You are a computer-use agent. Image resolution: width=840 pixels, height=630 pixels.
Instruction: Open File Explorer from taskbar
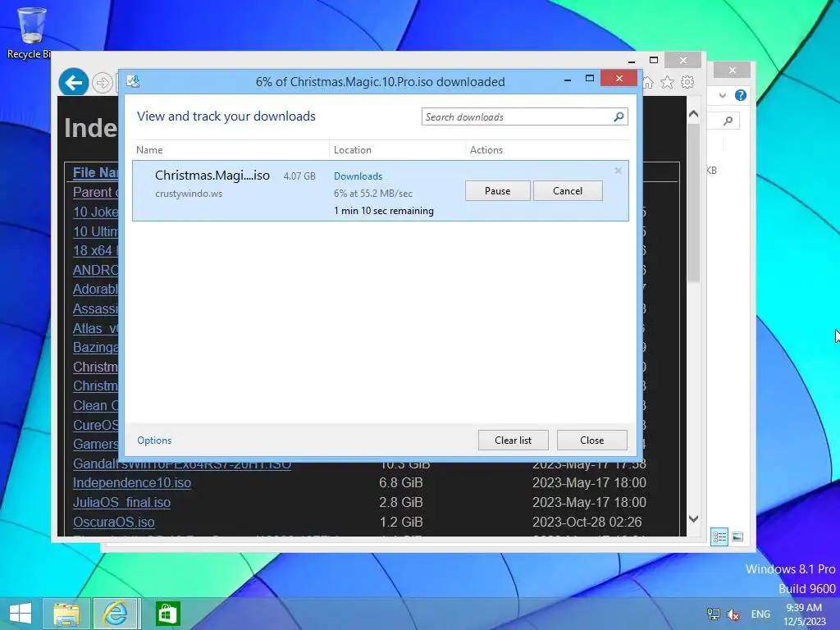(x=66, y=614)
